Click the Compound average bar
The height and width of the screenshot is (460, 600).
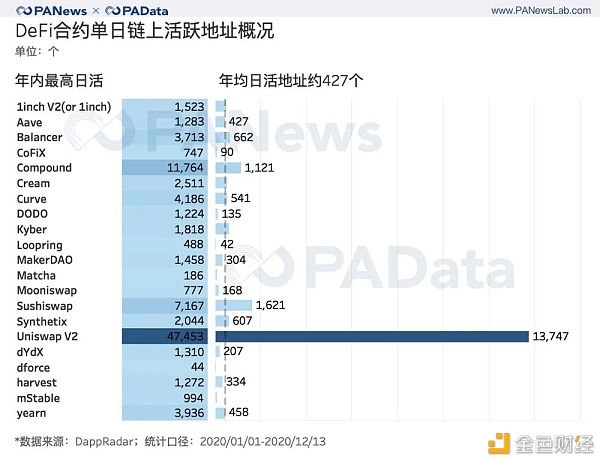pos(228,168)
